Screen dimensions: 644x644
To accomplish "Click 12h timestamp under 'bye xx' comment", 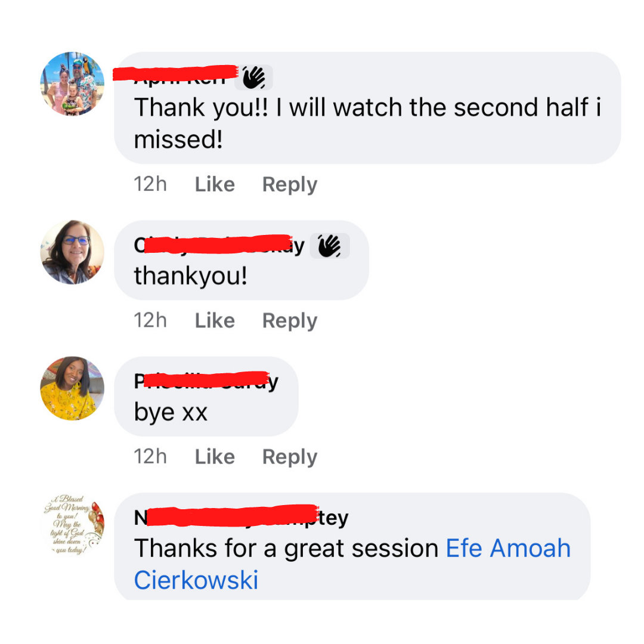I will [x=150, y=457].
